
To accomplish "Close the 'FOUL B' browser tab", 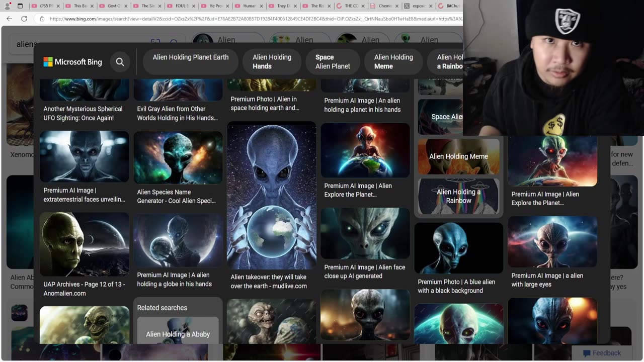I will click(x=193, y=6).
